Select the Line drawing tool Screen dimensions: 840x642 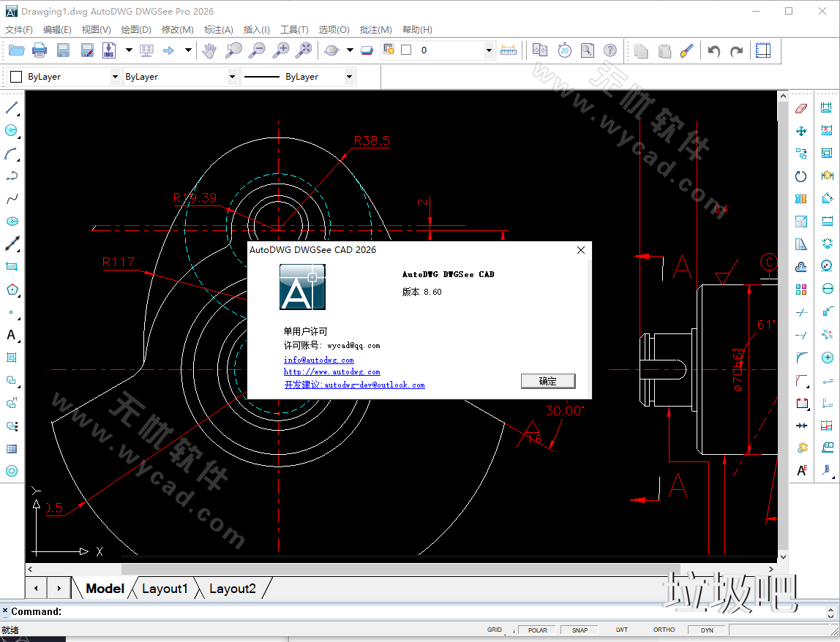tap(12, 108)
